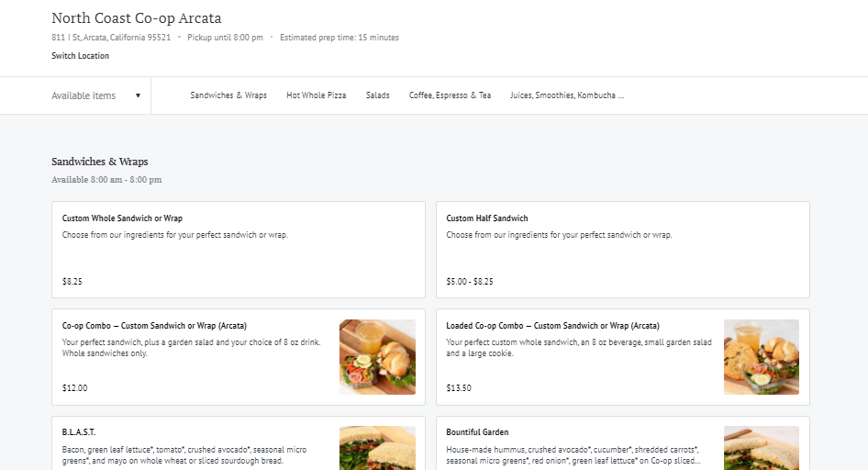The image size is (868, 470).
Task: Open Custom Half Sandwich item
Action: coord(623,250)
